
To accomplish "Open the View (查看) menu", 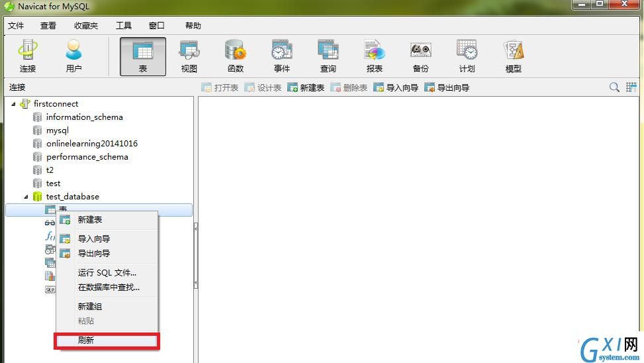I will click(48, 25).
